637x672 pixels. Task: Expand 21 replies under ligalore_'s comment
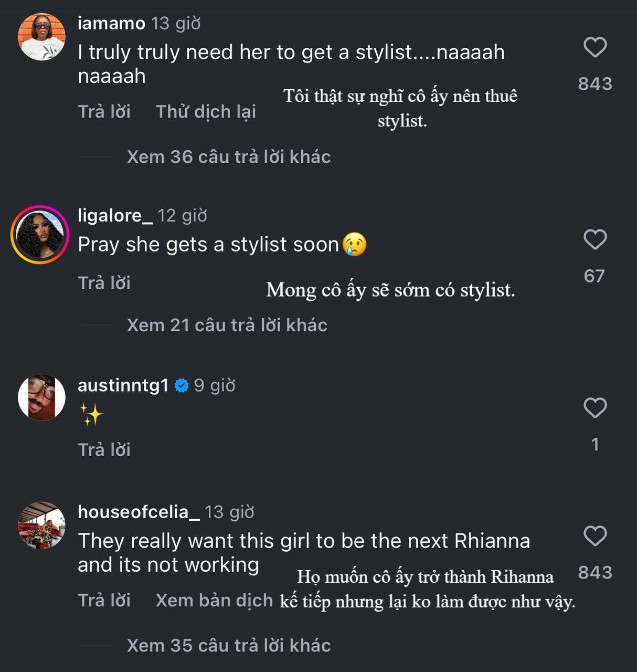coord(227,325)
